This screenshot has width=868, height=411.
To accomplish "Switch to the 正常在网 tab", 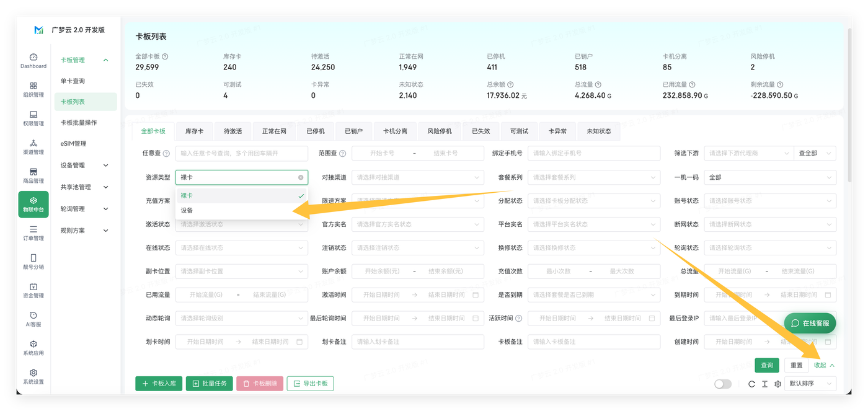I will point(274,131).
